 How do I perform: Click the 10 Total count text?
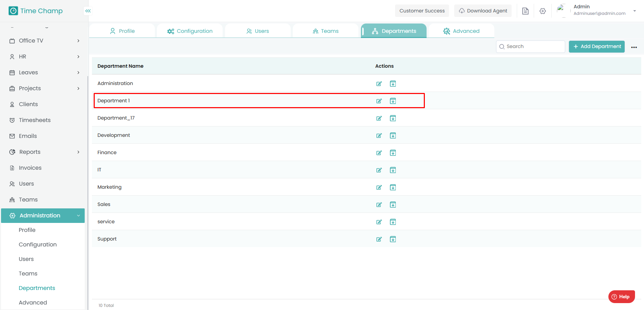pos(106,306)
